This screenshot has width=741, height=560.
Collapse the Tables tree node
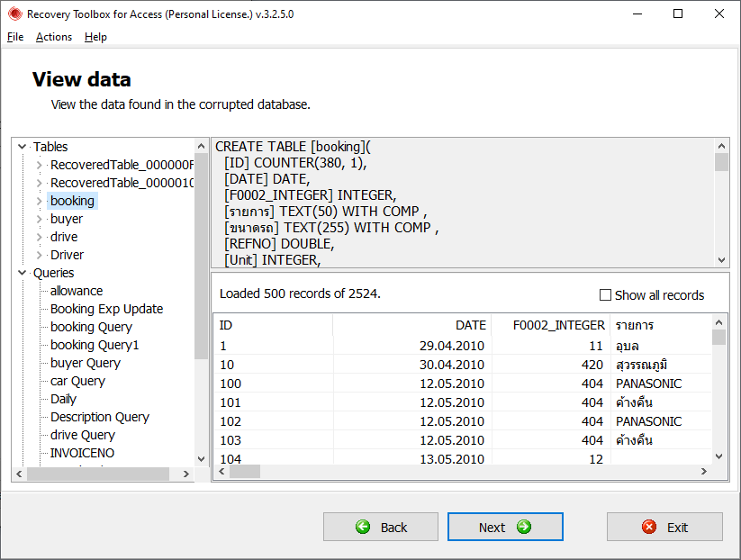22,147
